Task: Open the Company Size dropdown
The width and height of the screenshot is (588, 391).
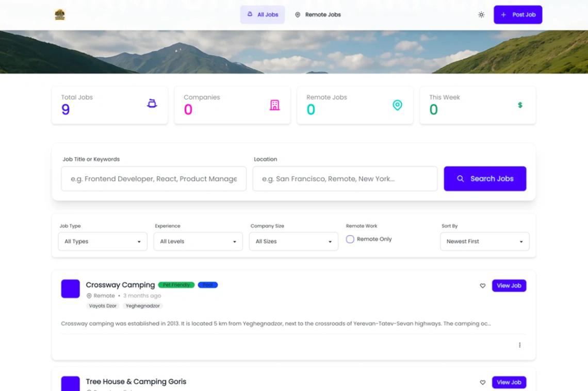Action: (293, 242)
